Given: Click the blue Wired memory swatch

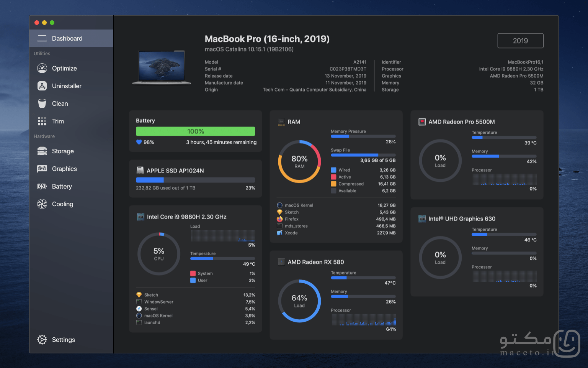Looking at the screenshot, I should pos(334,170).
